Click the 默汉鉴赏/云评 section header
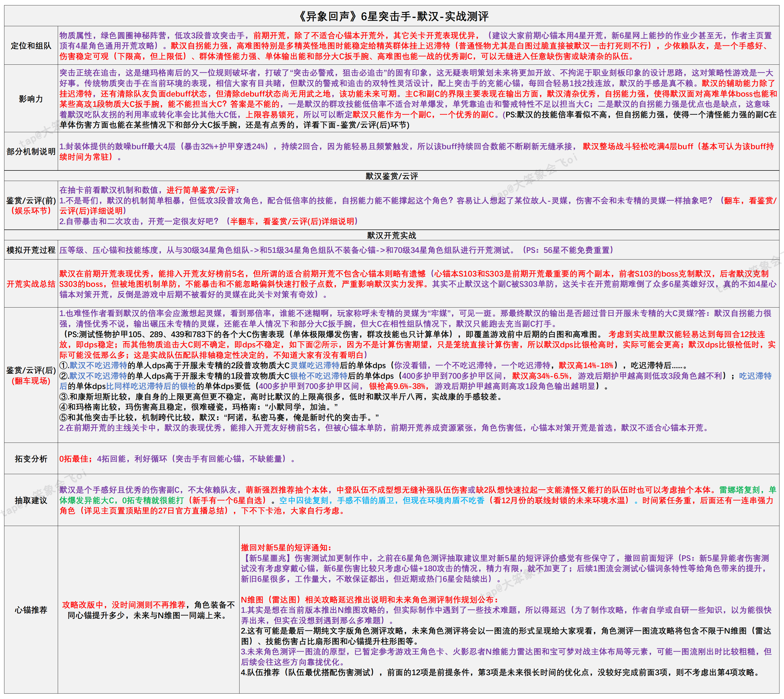784x699 pixels. pos(392,176)
